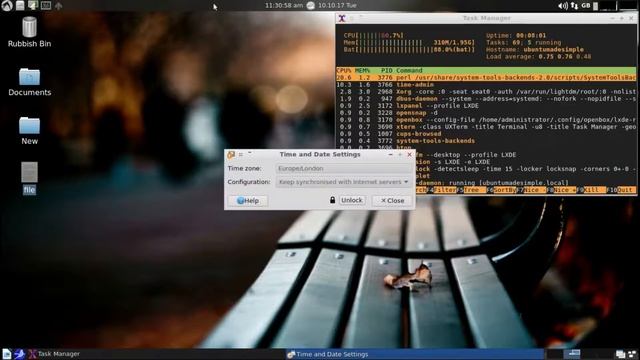Open the LXDE start menu logo

(x=7, y=6)
